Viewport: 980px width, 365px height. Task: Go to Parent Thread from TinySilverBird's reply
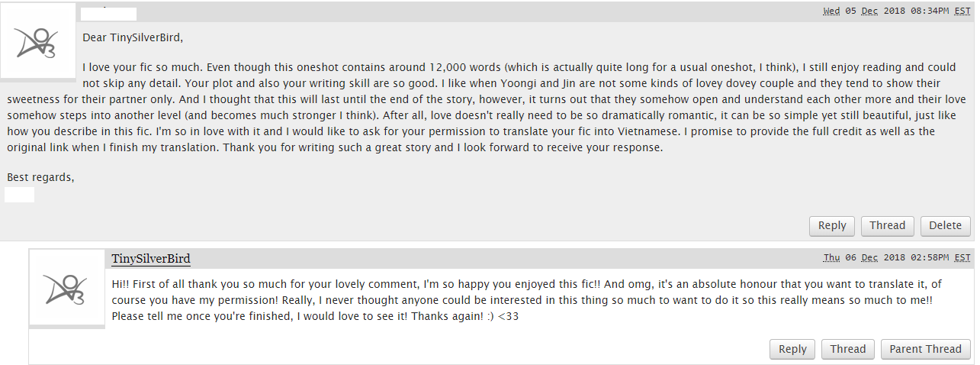tap(925, 349)
